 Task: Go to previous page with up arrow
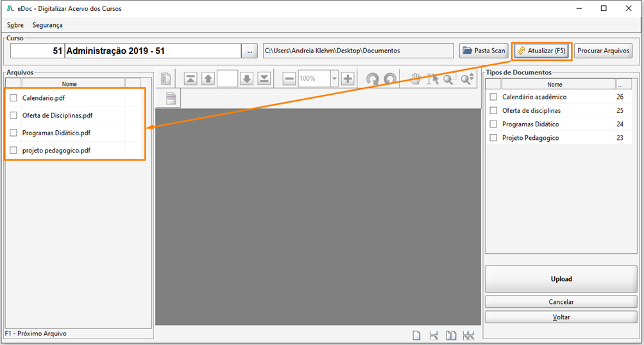tap(208, 78)
